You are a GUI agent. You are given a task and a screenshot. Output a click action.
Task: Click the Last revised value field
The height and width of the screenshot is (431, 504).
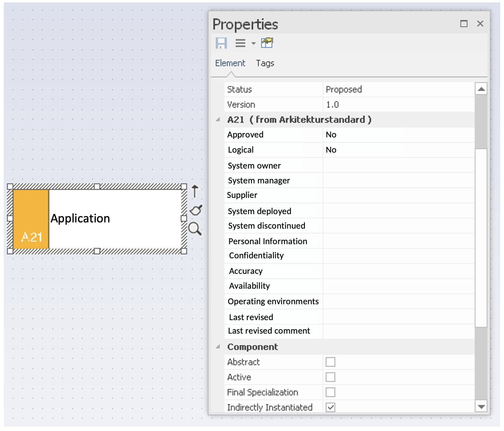(399, 317)
